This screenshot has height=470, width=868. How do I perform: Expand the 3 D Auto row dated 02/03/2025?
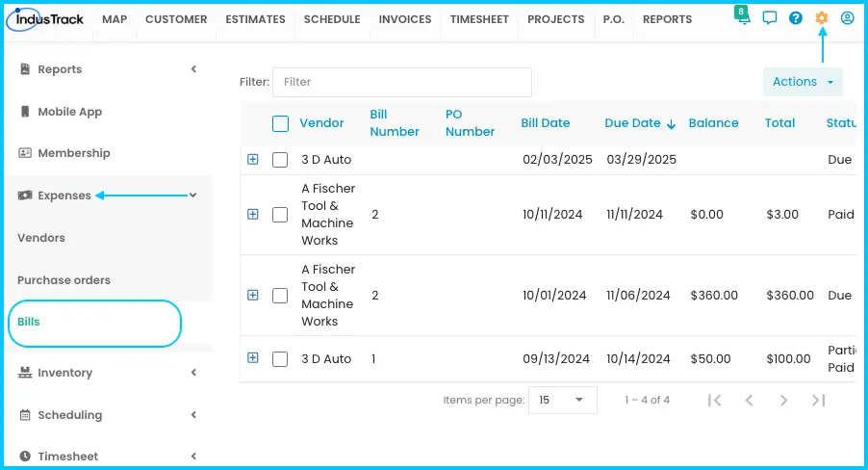tap(253, 160)
